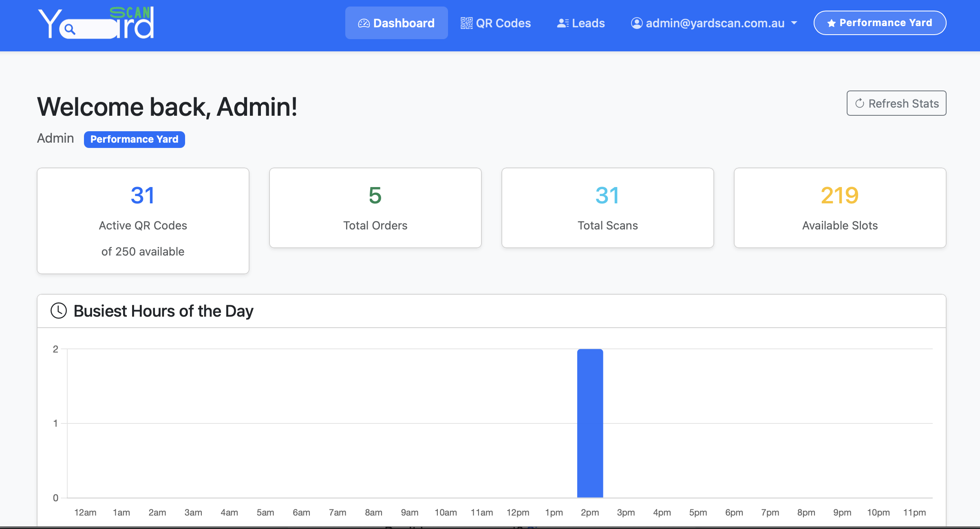This screenshot has width=980, height=529.
Task: Click the 'Total Scans' label
Action: point(607,225)
